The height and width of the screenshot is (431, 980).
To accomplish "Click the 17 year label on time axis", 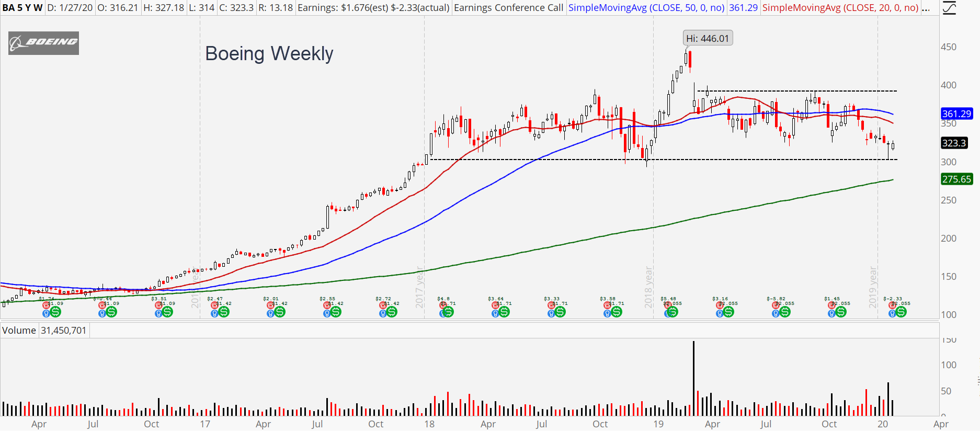I will pos(205,424).
